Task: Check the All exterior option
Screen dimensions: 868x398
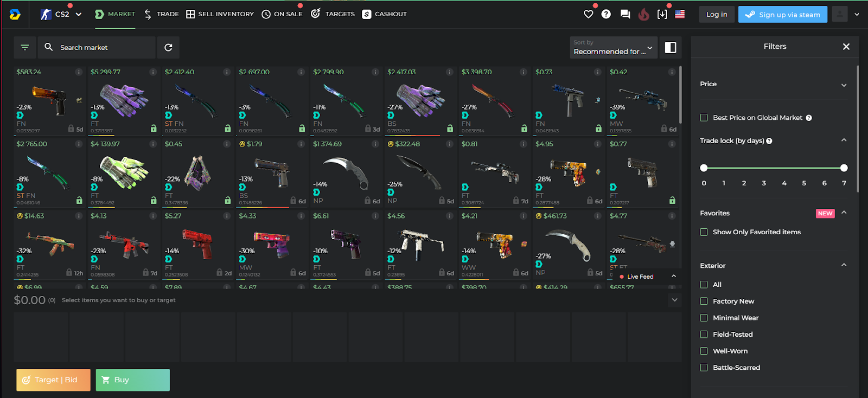Action: (x=704, y=285)
